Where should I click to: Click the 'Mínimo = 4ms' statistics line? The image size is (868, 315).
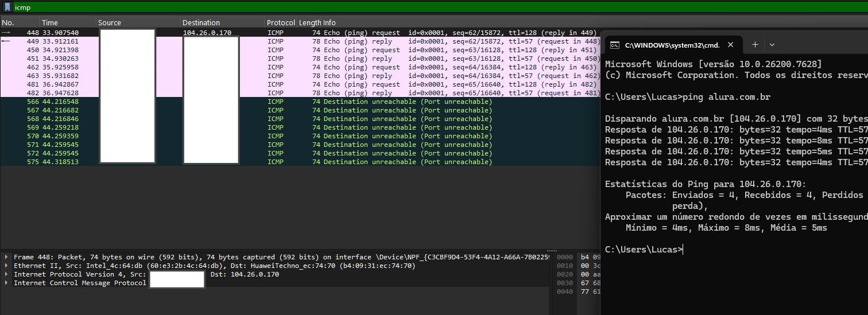coord(726,228)
